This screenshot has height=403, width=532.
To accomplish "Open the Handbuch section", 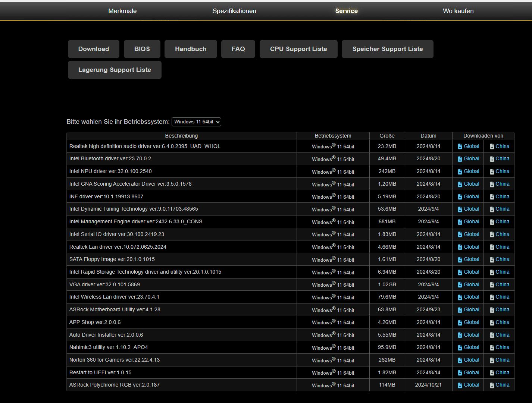I will tap(191, 49).
